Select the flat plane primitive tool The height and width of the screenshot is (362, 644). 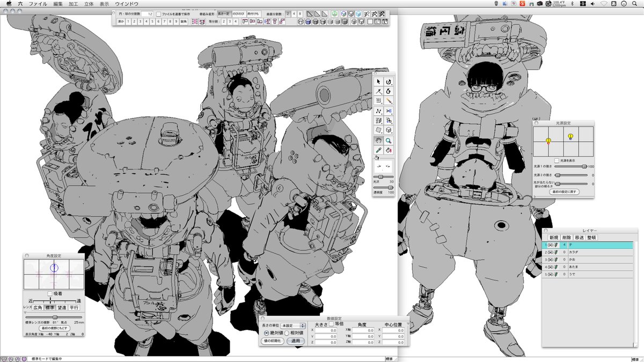(x=378, y=130)
